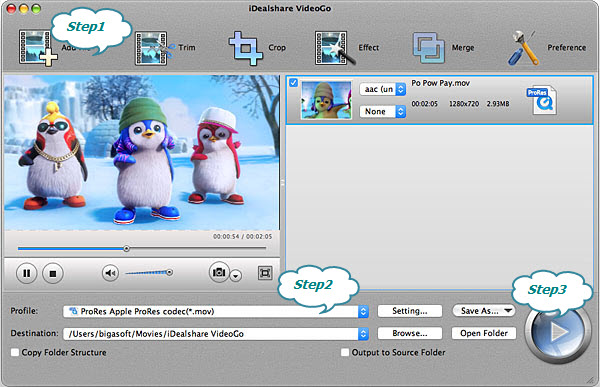Click the Destination path field
Image resolution: width=600 pixels, height=387 pixels.
[215, 334]
